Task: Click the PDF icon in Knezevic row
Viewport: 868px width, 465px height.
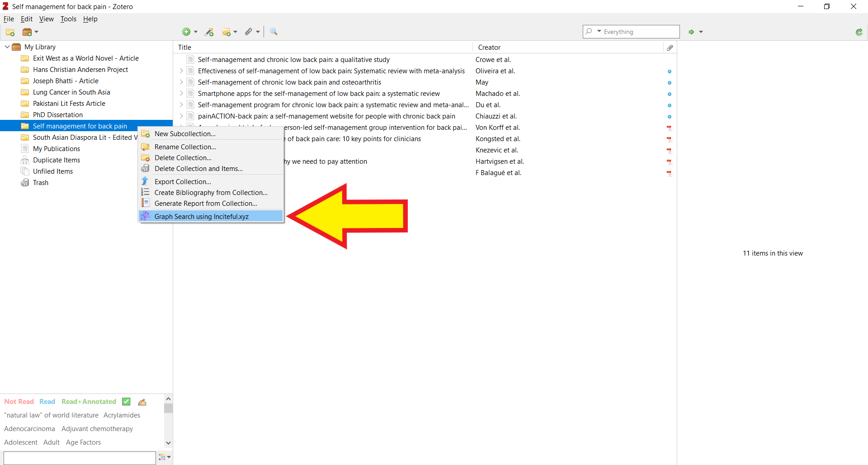Action: pos(670,151)
